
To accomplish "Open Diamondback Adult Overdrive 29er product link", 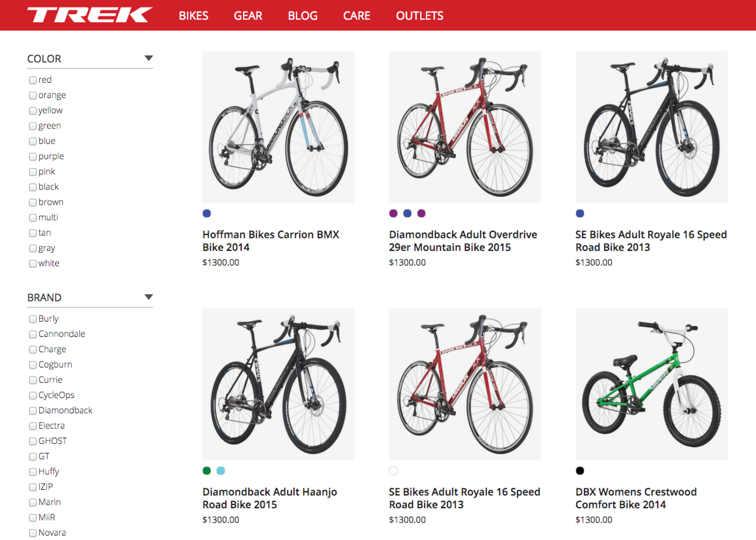I will coord(463,241).
